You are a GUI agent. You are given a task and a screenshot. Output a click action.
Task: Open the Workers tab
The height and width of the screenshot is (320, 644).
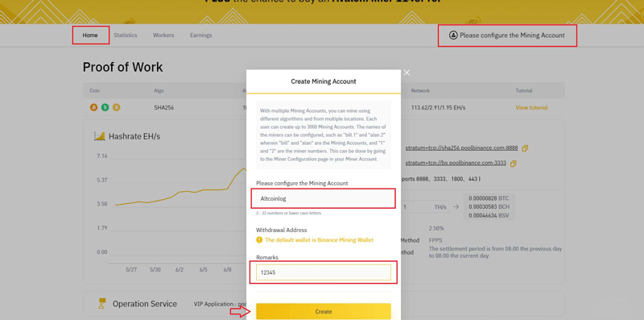pos(163,35)
